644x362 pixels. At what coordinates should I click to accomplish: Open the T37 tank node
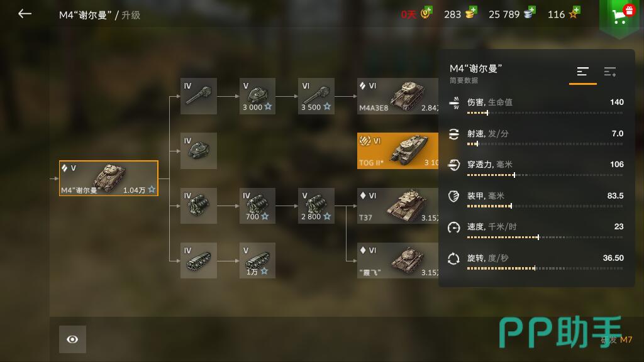(x=397, y=206)
